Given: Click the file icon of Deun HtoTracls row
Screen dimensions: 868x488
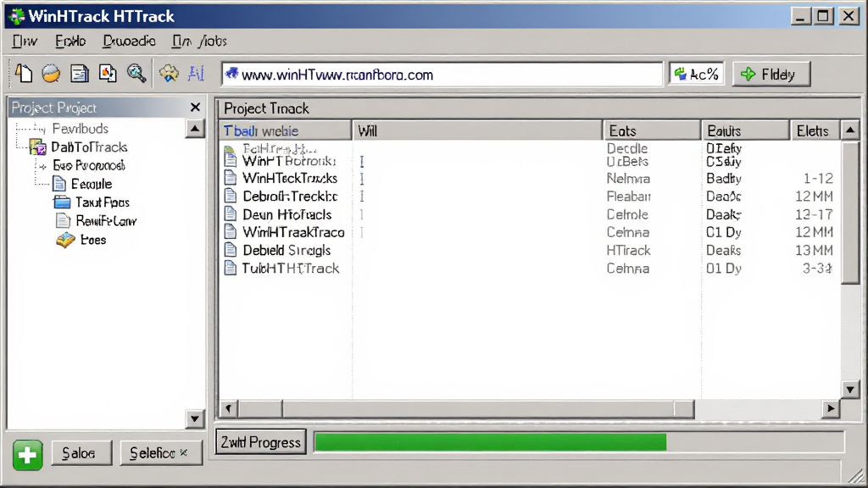Looking at the screenshot, I should click(x=231, y=214).
